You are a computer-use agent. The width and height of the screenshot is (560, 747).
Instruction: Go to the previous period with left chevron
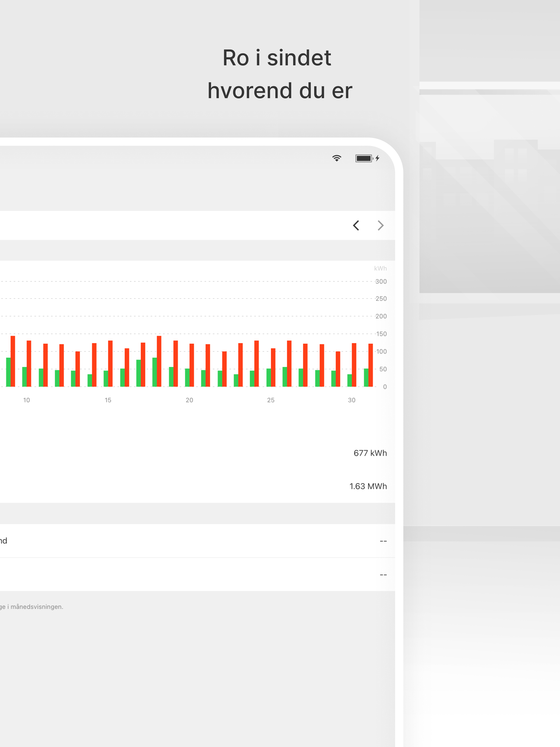(x=356, y=225)
